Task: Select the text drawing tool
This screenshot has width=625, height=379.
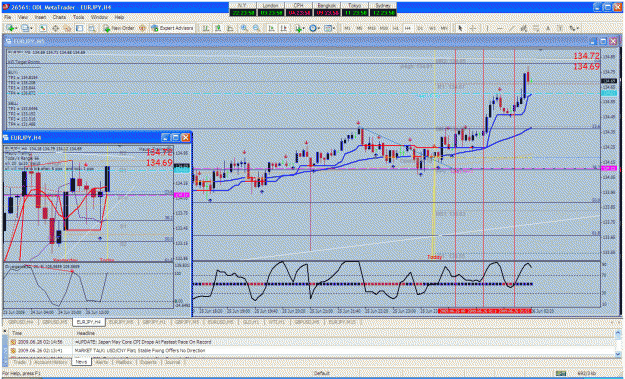Action: [548, 28]
